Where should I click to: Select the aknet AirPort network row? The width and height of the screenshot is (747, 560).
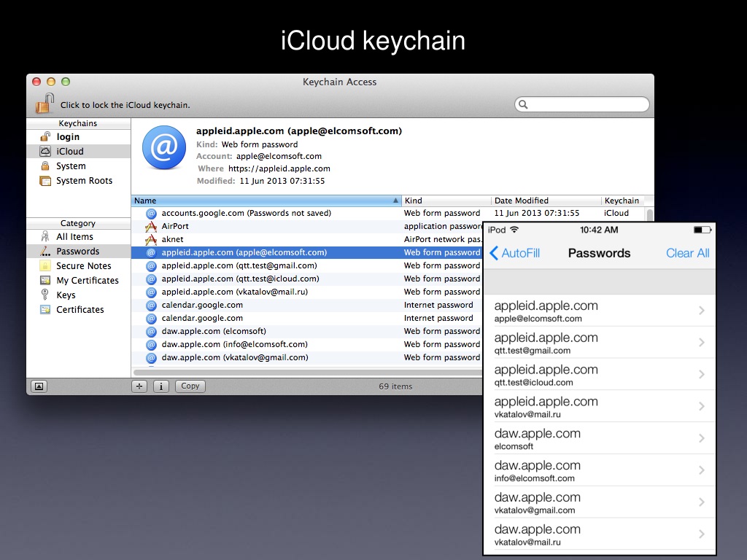coord(307,239)
